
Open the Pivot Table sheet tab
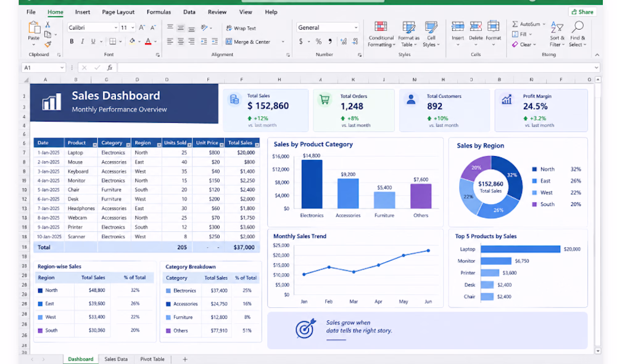pos(152,359)
